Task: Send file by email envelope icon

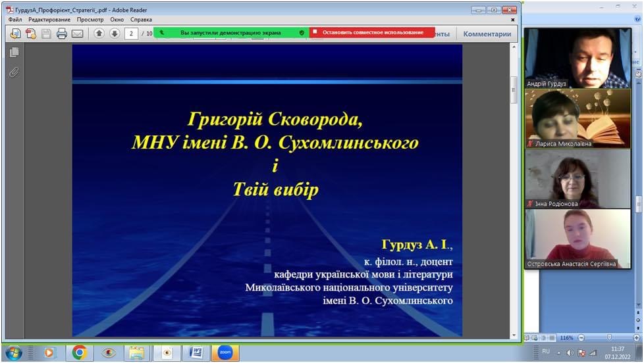Action: coord(77,34)
